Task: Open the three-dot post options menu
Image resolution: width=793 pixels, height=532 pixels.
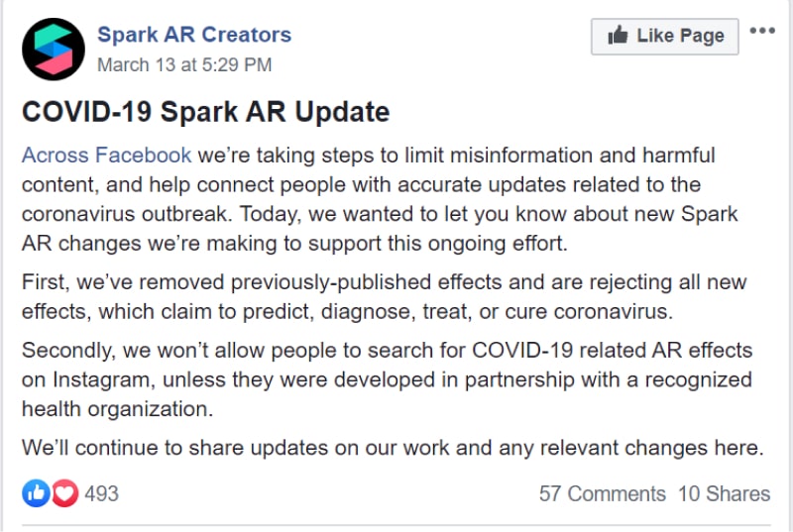Action: pyautogui.click(x=762, y=31)
